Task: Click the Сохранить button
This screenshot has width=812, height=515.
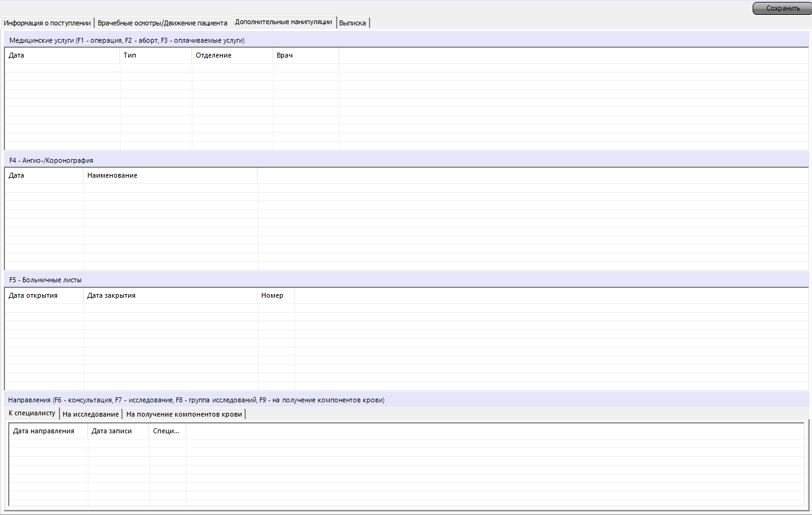Action: click(782, 8)
